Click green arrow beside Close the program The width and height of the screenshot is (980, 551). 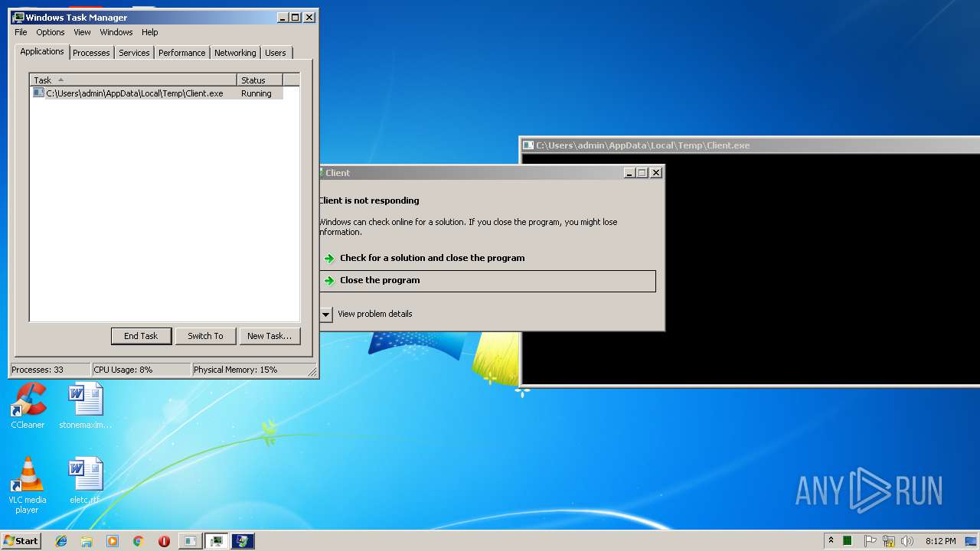tap(329, 281)
